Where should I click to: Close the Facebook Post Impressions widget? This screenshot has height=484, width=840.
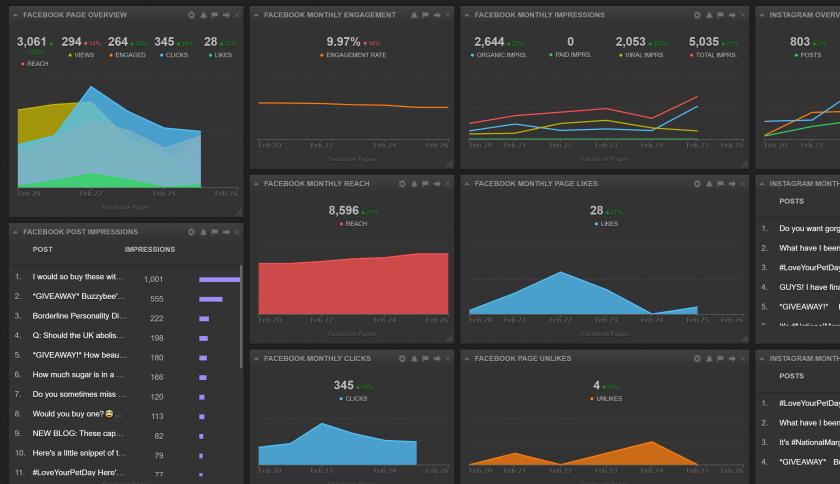pos(237,232)
